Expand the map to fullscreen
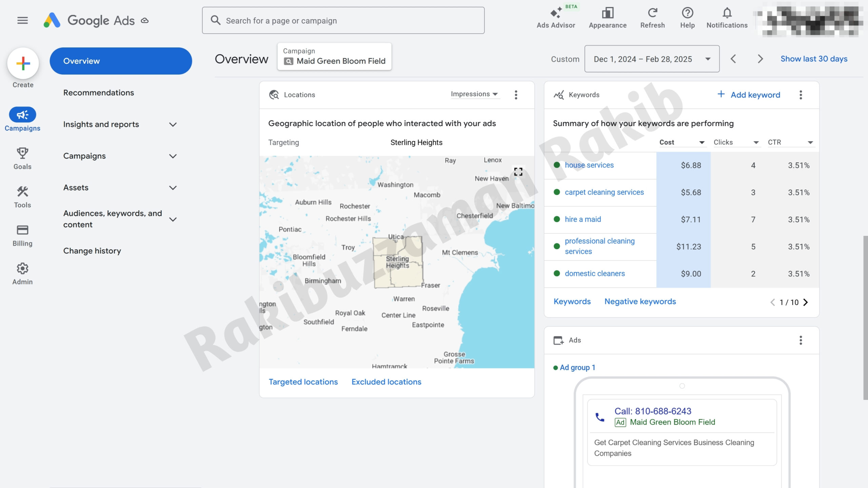 coord(518,171)
